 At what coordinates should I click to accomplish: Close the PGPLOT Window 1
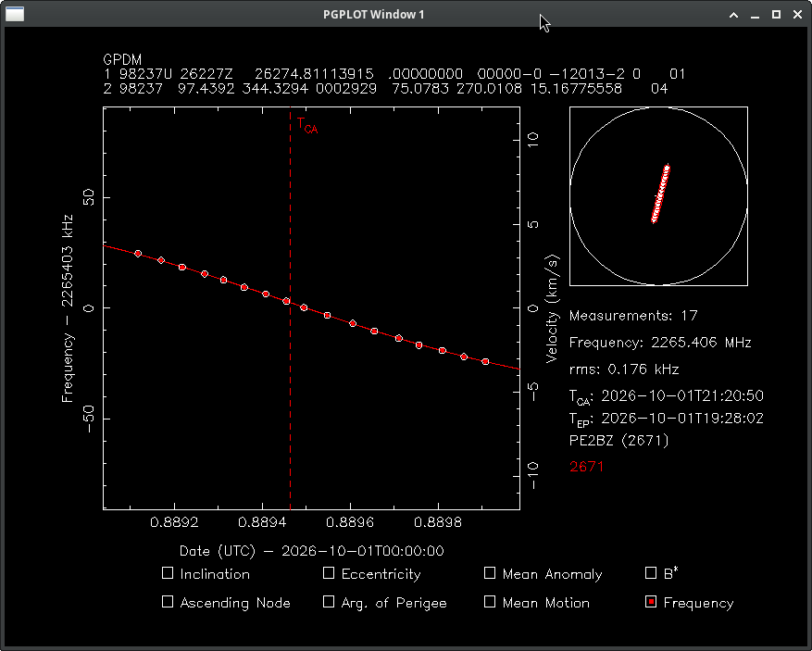pyautogui.click(x=797, y=15)
